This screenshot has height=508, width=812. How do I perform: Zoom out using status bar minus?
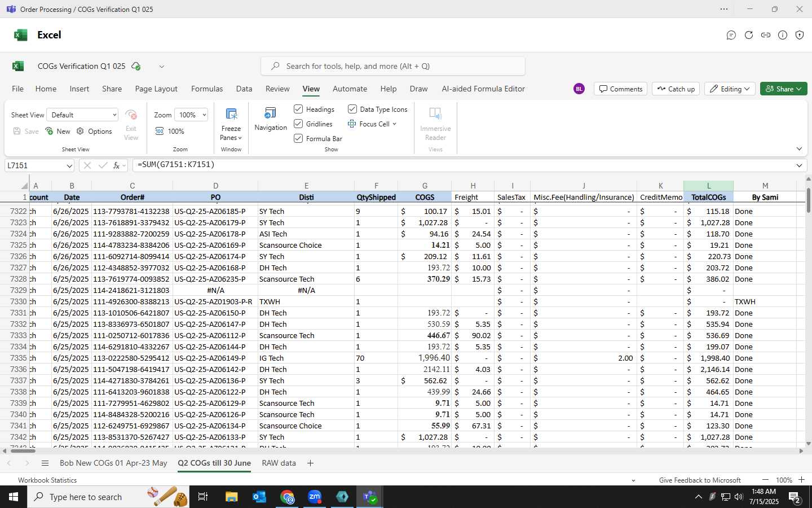click(765, 480)
